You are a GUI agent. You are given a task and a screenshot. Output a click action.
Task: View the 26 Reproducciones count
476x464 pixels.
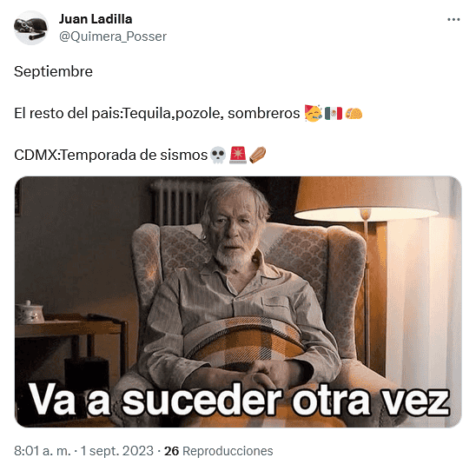point(218,451)
